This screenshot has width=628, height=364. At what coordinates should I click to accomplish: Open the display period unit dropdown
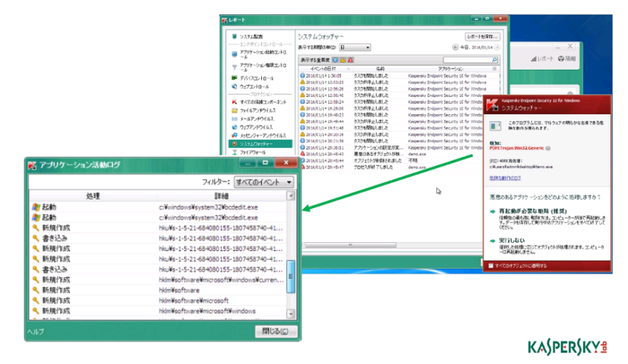pos(355,47)
